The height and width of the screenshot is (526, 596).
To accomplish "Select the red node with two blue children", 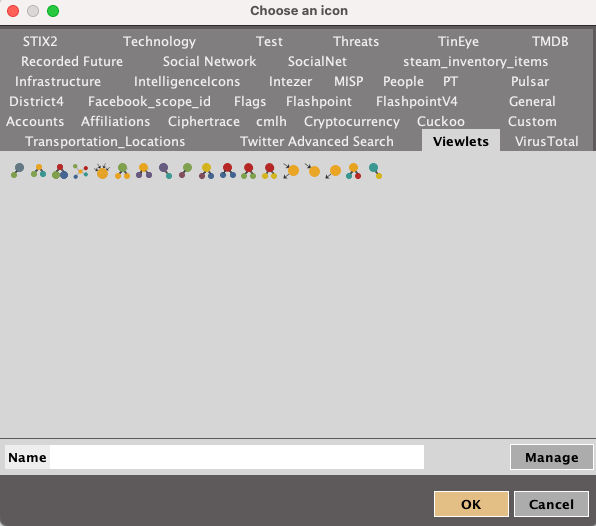I will (x=228, y=171).
